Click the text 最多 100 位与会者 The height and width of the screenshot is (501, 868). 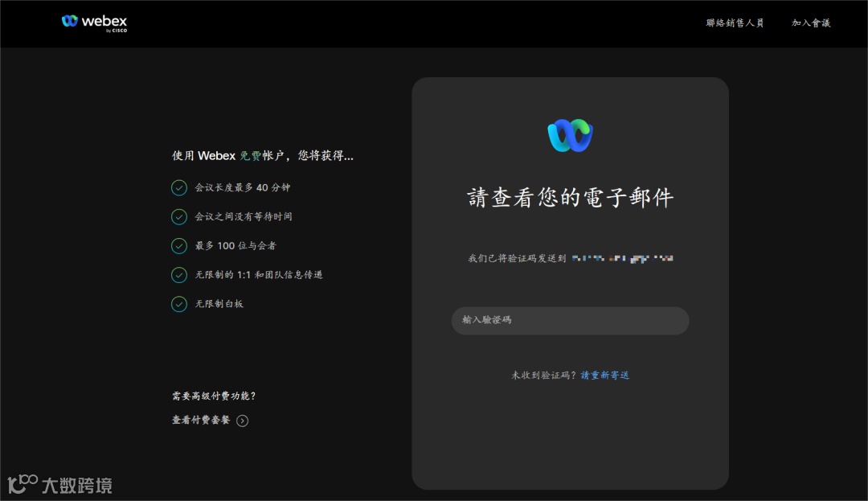pos(235,246)
